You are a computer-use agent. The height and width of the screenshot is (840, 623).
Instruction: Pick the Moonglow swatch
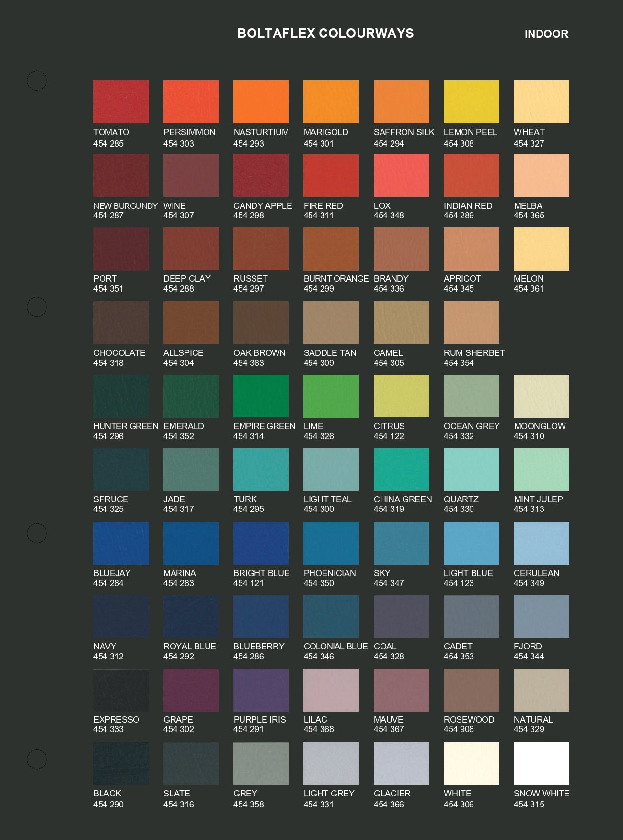(x=542, y=396)
